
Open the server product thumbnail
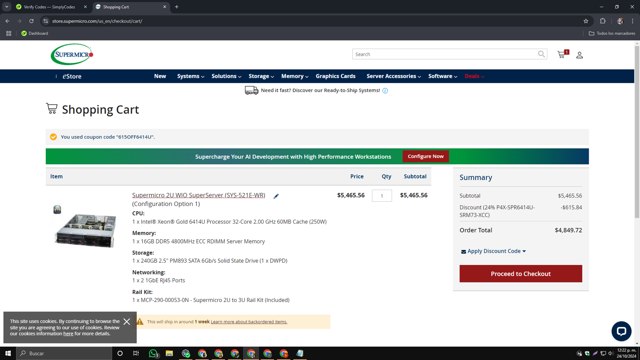85,230
